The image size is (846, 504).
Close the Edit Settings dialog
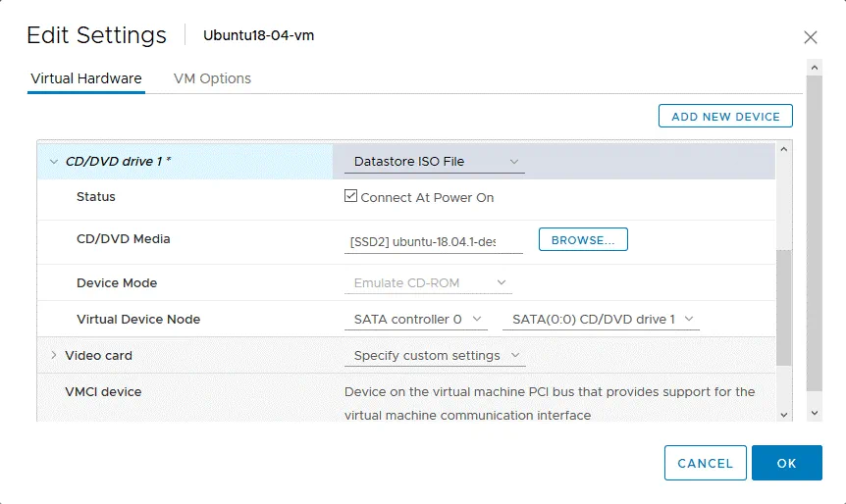point(810,37)
